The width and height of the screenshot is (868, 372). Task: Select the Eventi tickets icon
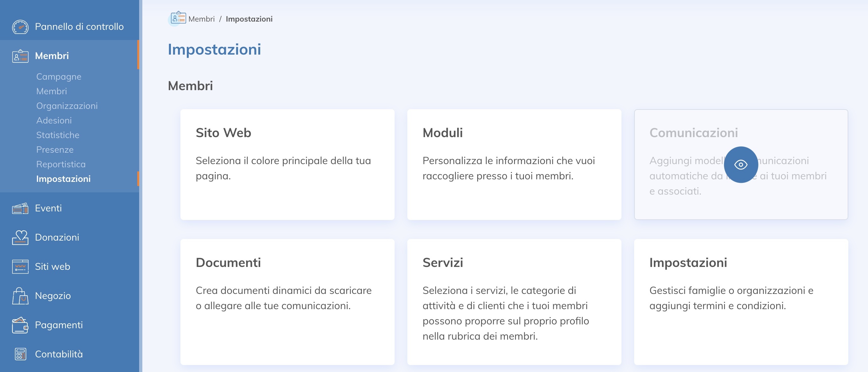click(20, 208)
